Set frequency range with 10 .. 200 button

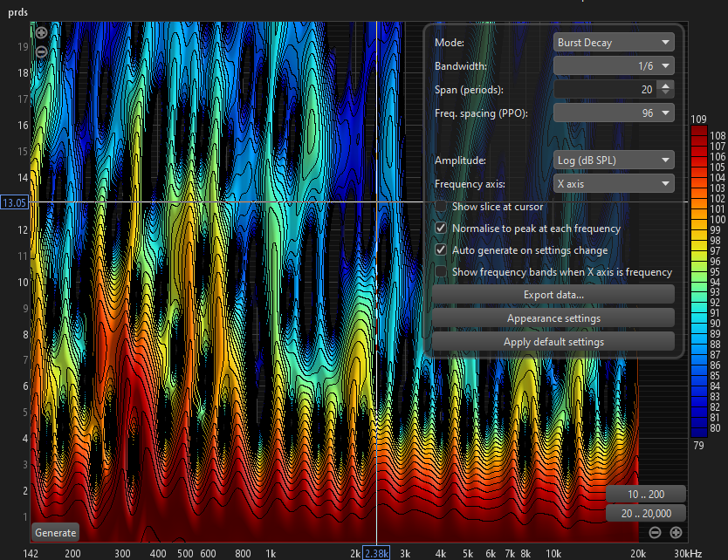tap(646, 494)
